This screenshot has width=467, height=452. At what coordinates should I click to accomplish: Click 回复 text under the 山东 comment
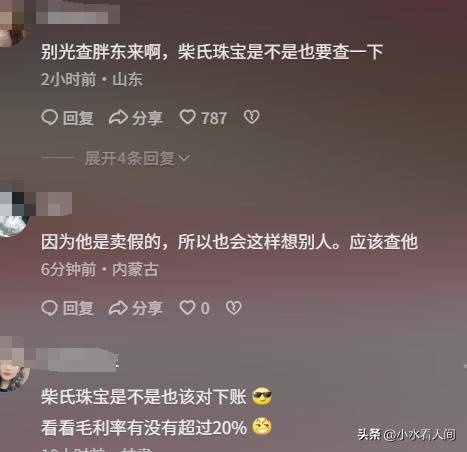[78, 118]
